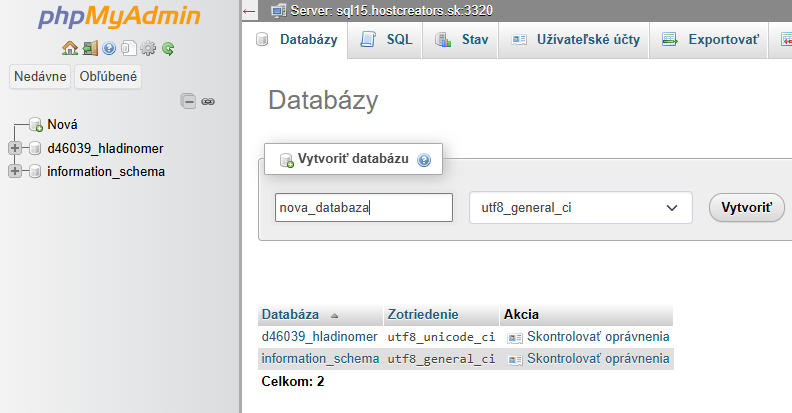Reload the navigation panel with green arrow
Viewport: 792px width, 413px height.
[168, 48]
